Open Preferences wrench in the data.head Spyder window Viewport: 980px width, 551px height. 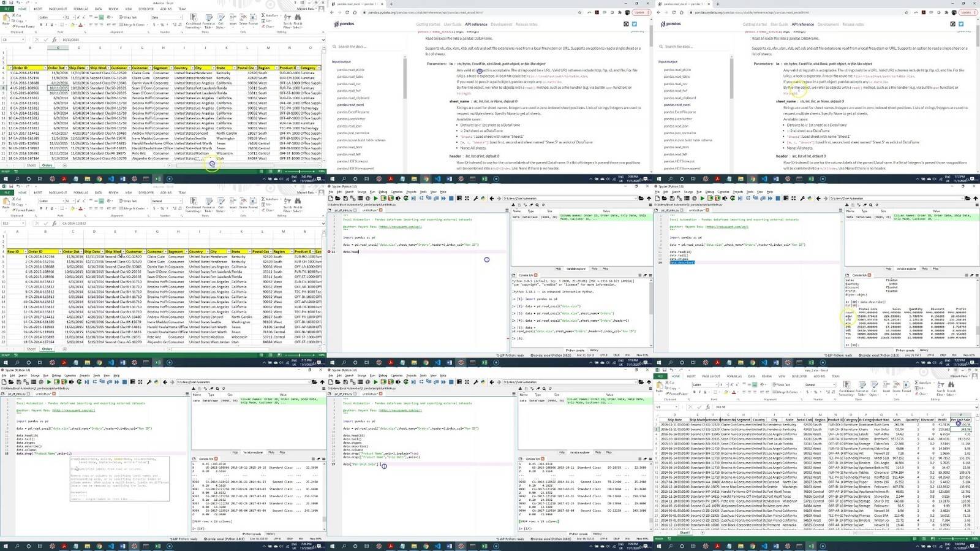[x=475, y=198]
